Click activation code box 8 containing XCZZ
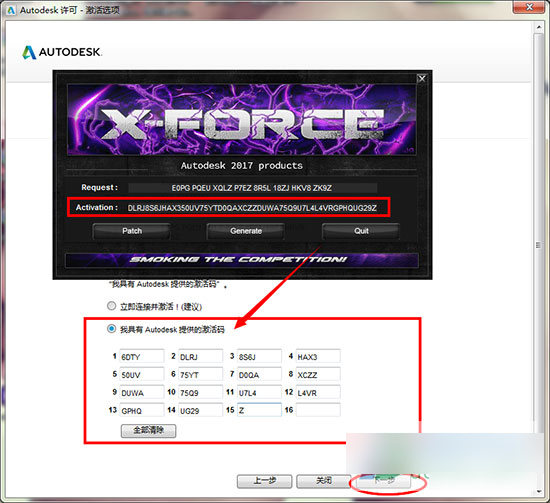The width and height of the screenshot is (550, 503). 318,374
